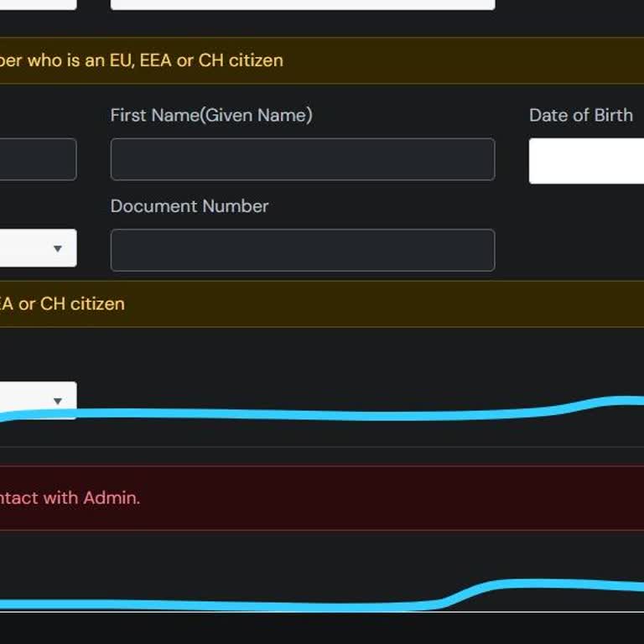
Task: Click into the Document Number text box
Action: 302,250
